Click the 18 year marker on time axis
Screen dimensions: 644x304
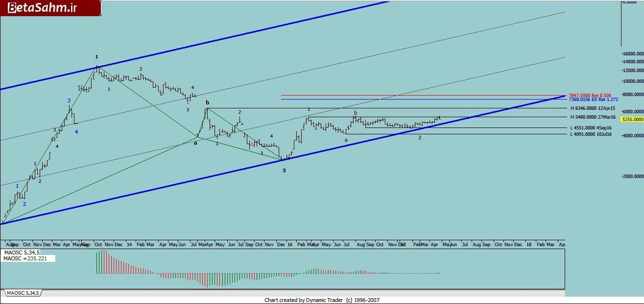click(528, 244)
